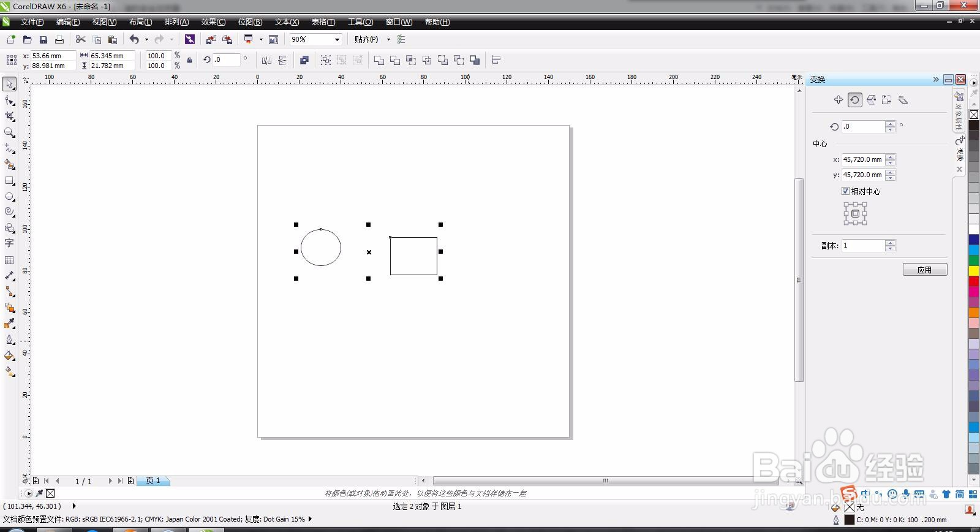Select the Dimension tool
This screenshot has width=980, height=532.
coord(9,276)
